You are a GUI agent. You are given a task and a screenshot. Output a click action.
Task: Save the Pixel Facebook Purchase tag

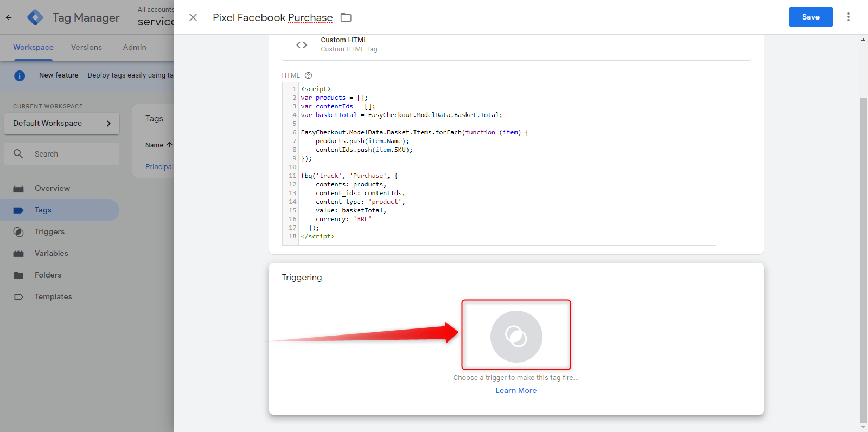810,17
